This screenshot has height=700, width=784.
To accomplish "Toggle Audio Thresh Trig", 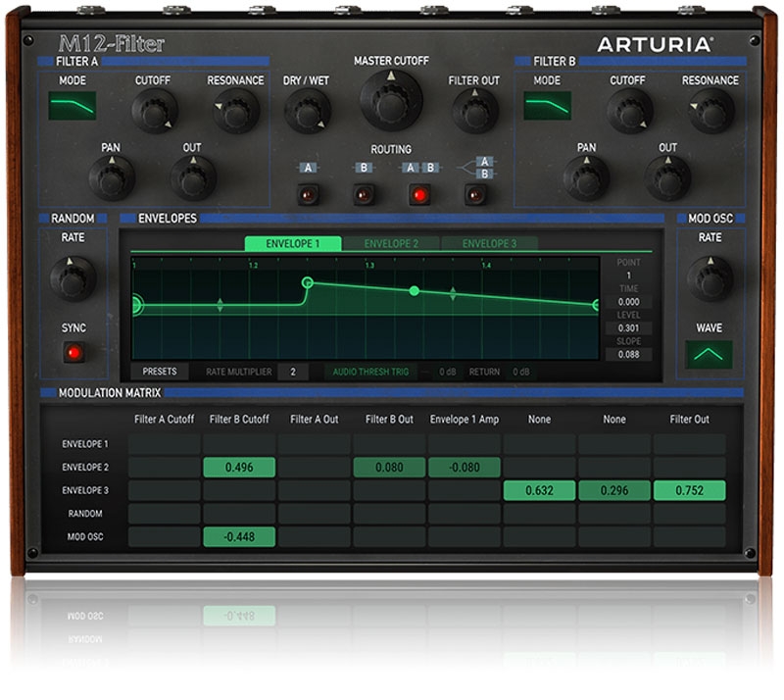I will (x=370, y=372).
